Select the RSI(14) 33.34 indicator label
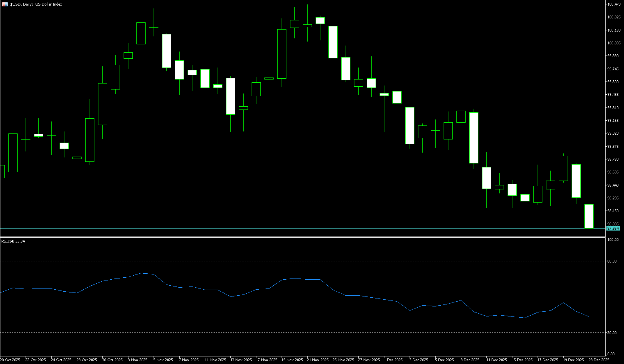 point(13,241)
